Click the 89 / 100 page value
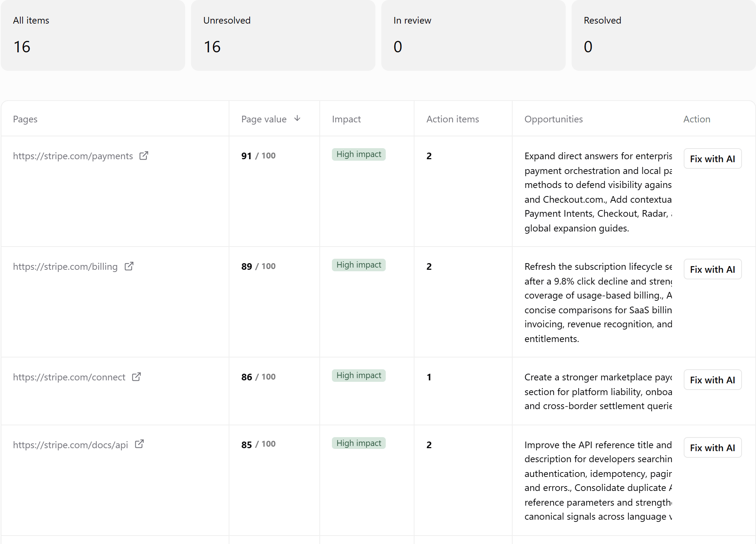 pyautogui.click(x=258, y=266)
